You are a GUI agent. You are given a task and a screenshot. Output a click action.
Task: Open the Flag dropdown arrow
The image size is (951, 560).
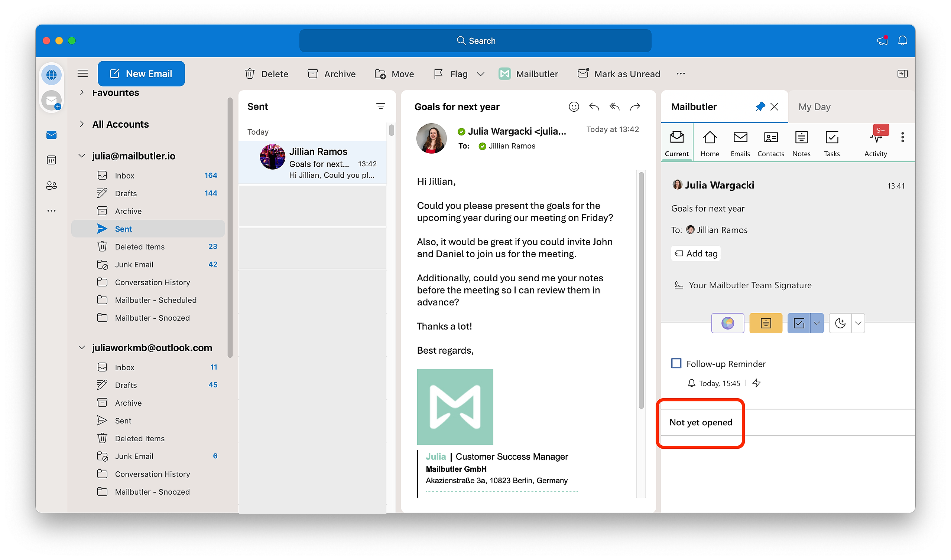tap(480, 74)
